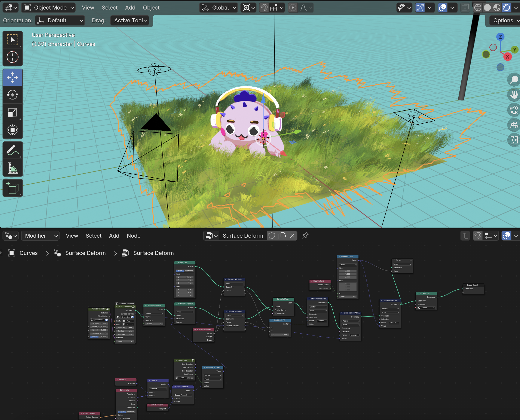Image resolution: width=520 pixels, height=420 pixels.
Task: Click the camera view navigation icon
Action: (514, 110)
